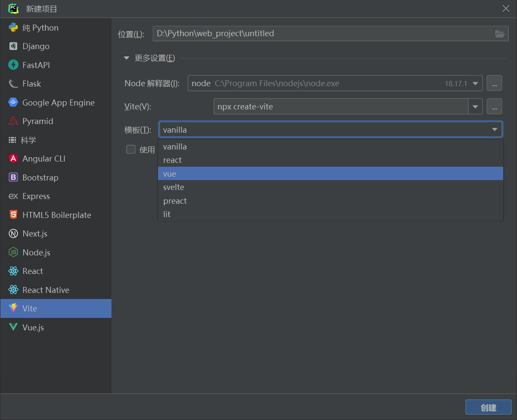The image size is (517, 420).
Task: Click the 科学 grid icon
Action: [x=12, y=140]
